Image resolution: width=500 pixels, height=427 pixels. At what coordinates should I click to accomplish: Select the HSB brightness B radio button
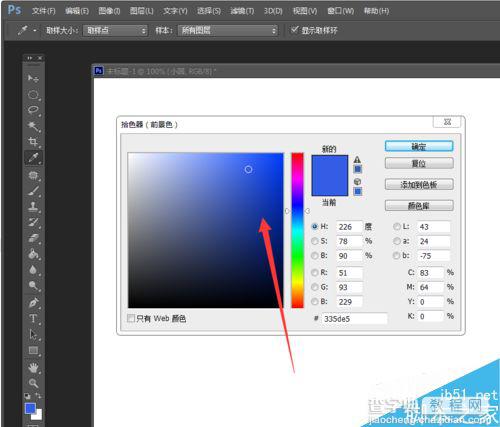click(x=314, y=255)
